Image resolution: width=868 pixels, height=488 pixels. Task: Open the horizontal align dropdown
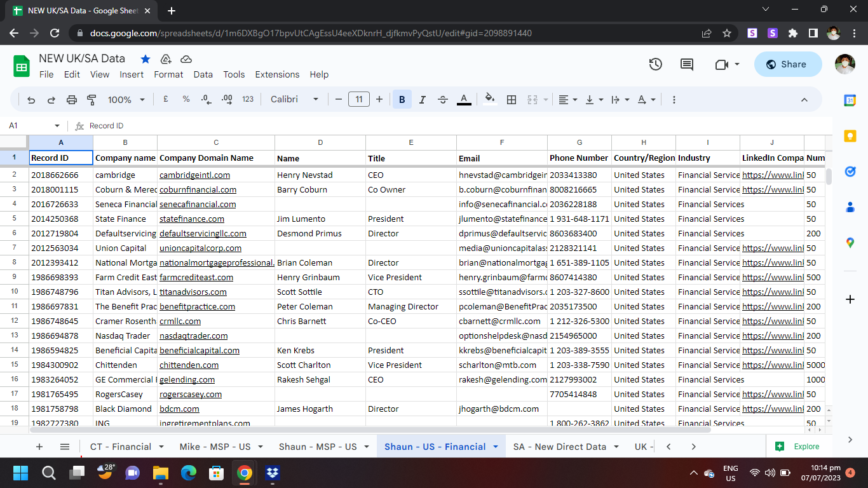point(567,100)
